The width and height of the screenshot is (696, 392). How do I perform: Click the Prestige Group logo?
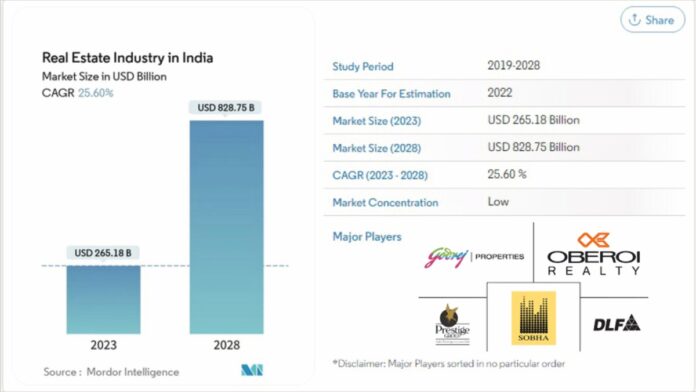coord(452,325)
